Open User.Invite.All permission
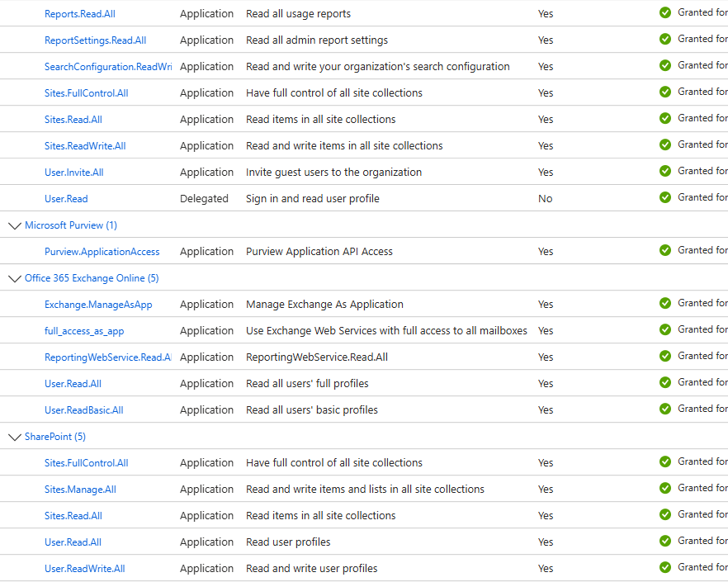 [73, 173]
